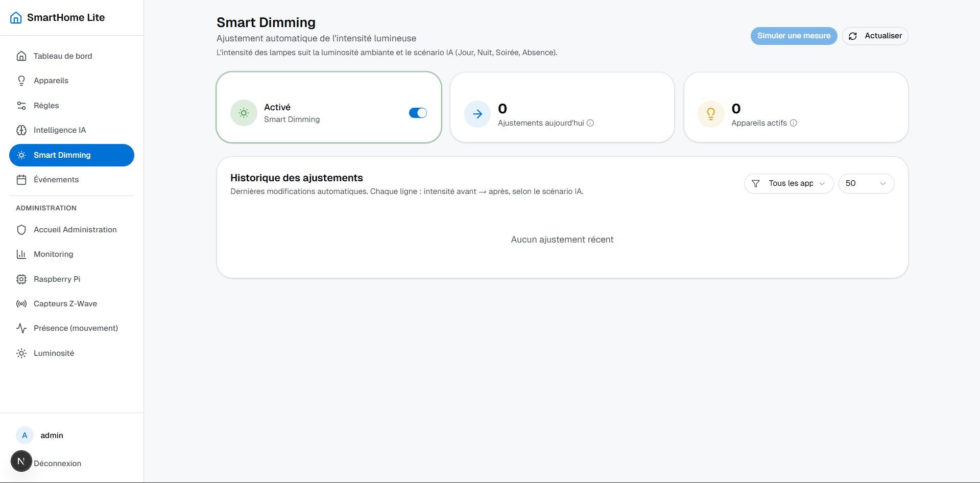The image size is (980, 483).
Task: Disable the Smart Dimming toggle
Action: pos(418,113)
